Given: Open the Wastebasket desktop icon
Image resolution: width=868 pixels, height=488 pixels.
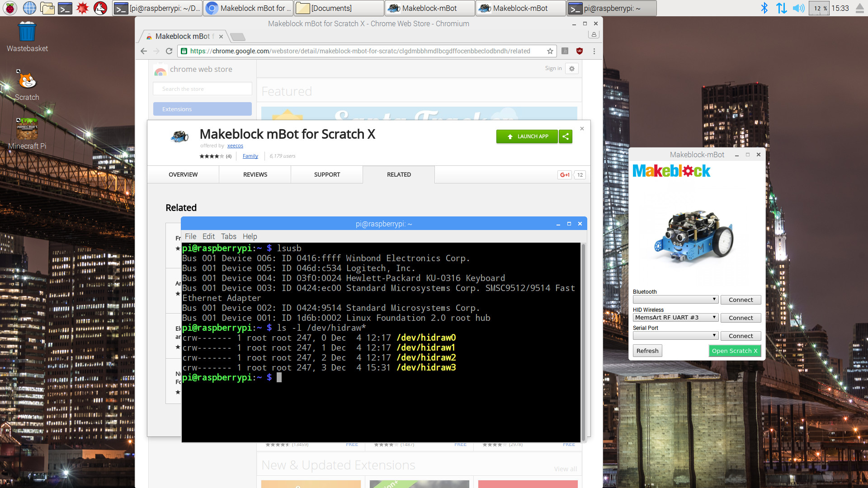Looking at the screenshot, I should point(27,37).
